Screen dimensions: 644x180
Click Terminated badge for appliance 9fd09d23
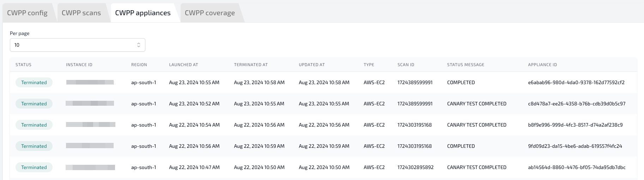point(34,146)
